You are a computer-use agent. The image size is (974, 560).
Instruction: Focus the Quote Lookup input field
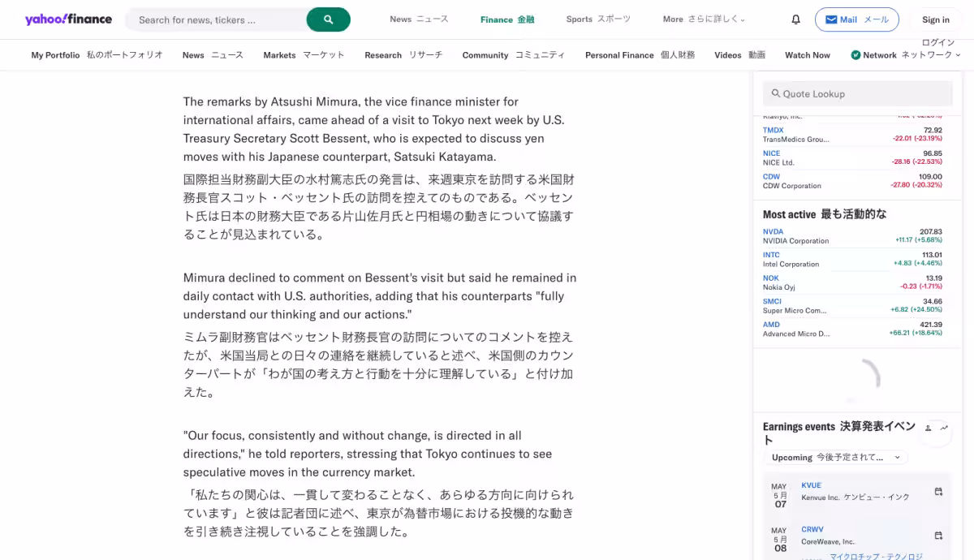[x=858, y=93]
